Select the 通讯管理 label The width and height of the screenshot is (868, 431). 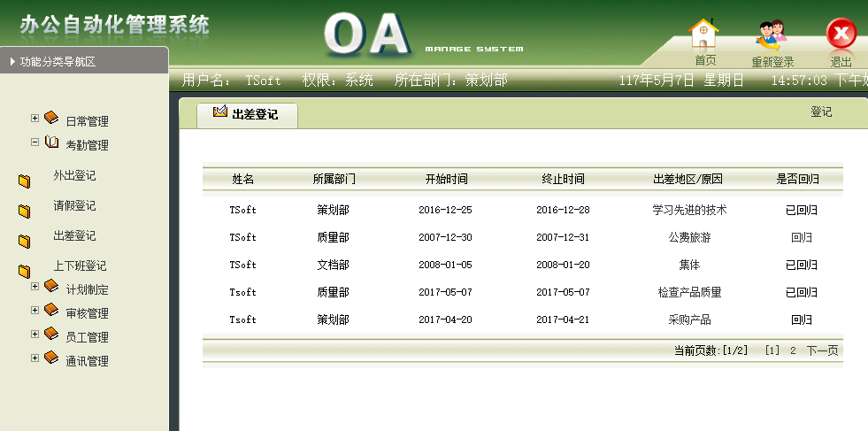87,361
